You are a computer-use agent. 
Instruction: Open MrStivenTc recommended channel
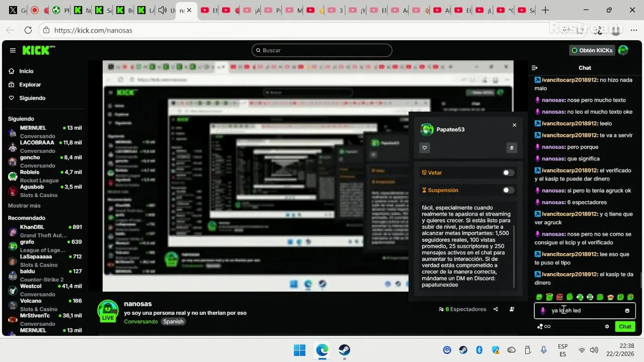coord(45,319)
